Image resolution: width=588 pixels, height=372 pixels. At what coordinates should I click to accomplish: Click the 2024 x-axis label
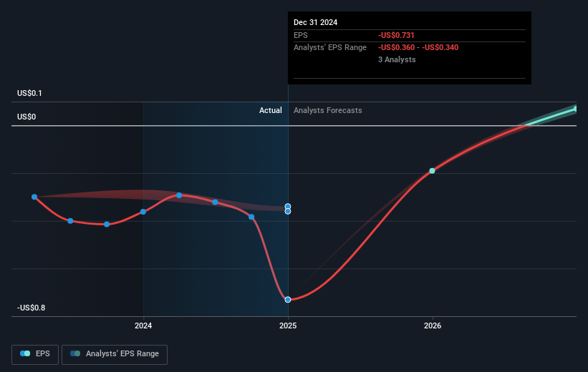(143, 326)
